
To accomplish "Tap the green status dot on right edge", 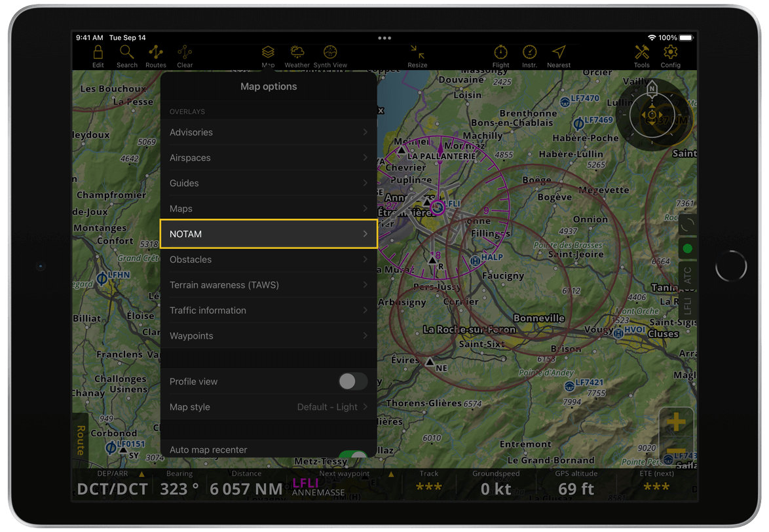I will click(688, 248).
